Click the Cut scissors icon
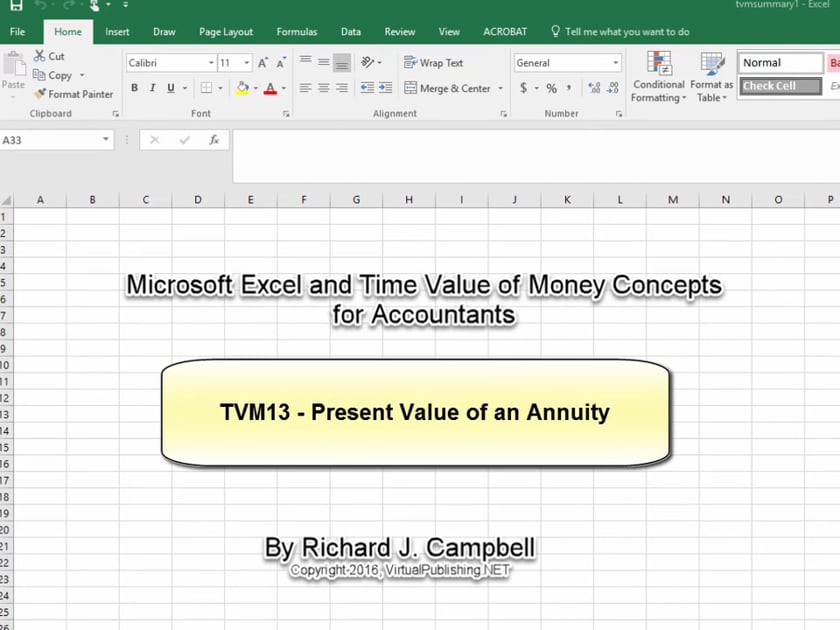This screenshot has width=840, height=630. pyautogui.click(x=39, y=56)
